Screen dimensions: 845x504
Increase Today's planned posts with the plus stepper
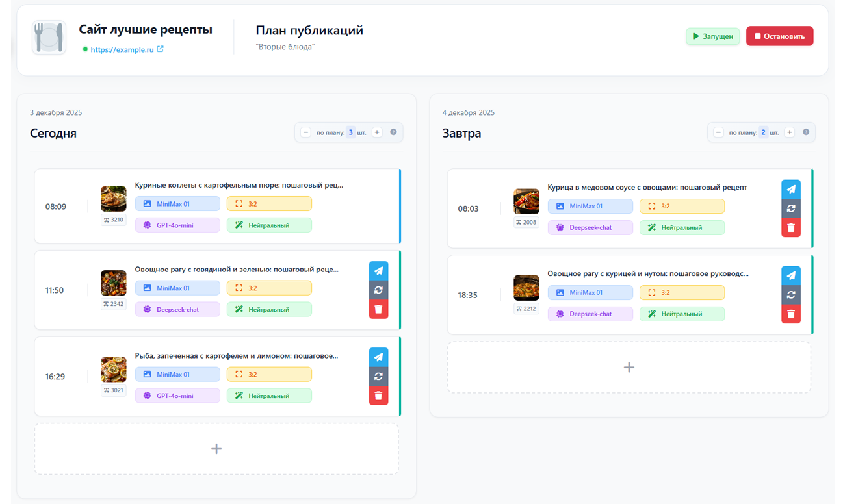click(x=377, y=132)
